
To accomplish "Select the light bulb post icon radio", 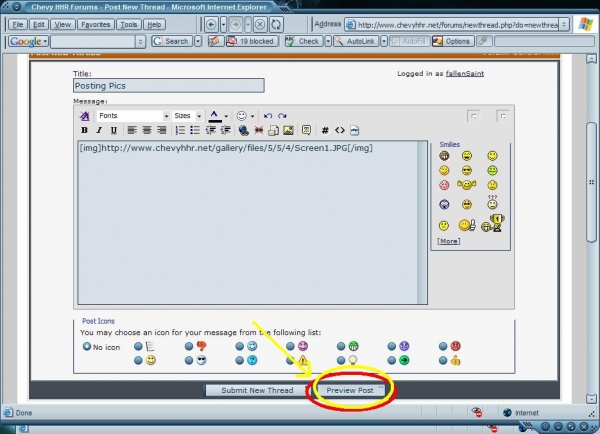I will 337,360.
